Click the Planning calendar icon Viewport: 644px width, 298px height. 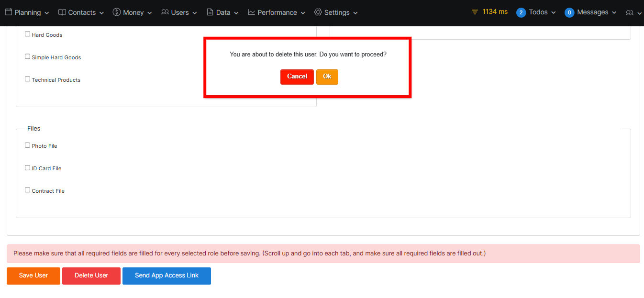click(9, 12)
